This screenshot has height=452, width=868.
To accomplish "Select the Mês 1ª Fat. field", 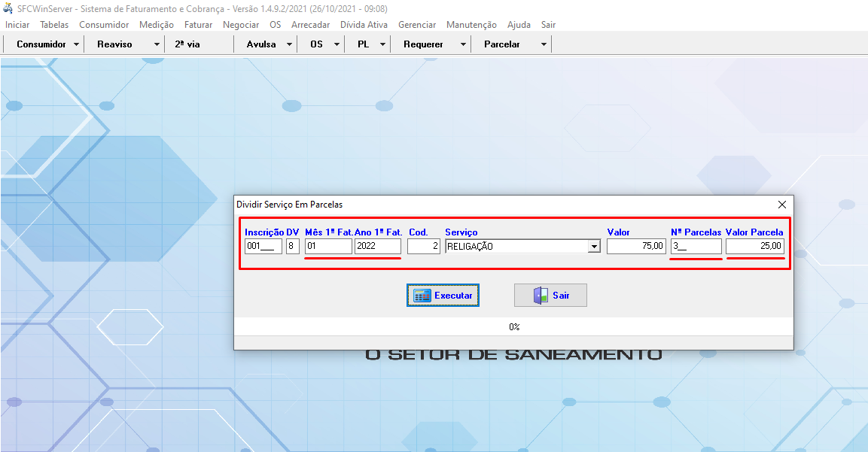I will [x=328, y=247].
